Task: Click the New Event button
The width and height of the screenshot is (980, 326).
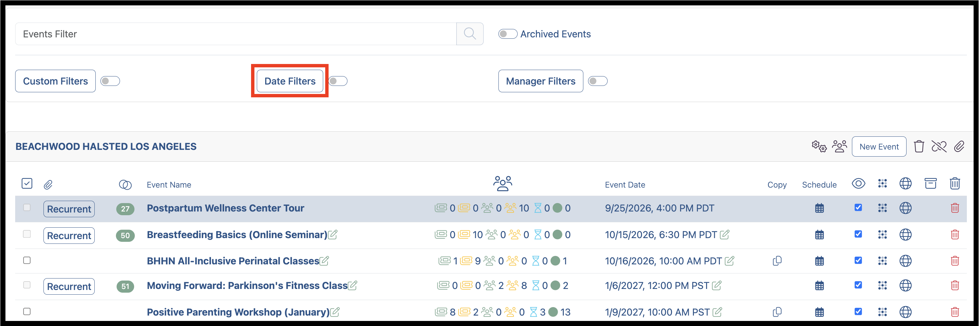Action: click(x=879, y=146)
